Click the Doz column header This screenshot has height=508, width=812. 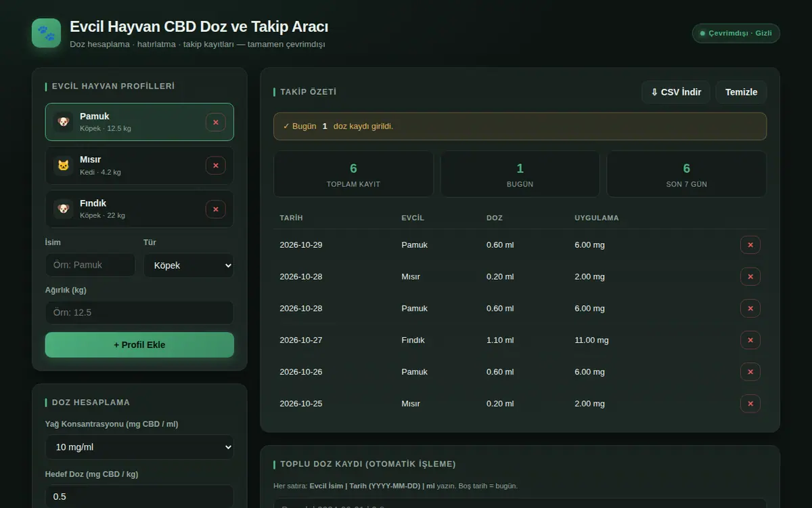(495, 218)
